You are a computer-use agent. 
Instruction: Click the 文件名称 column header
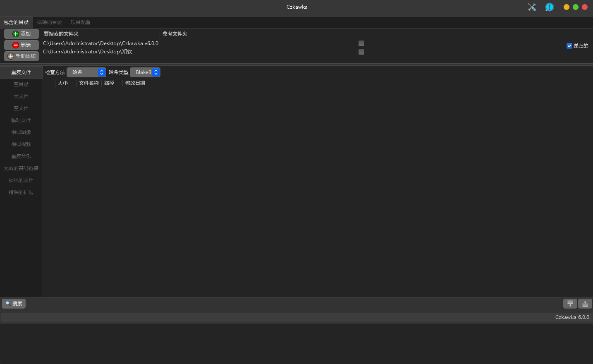click(89, 83)
